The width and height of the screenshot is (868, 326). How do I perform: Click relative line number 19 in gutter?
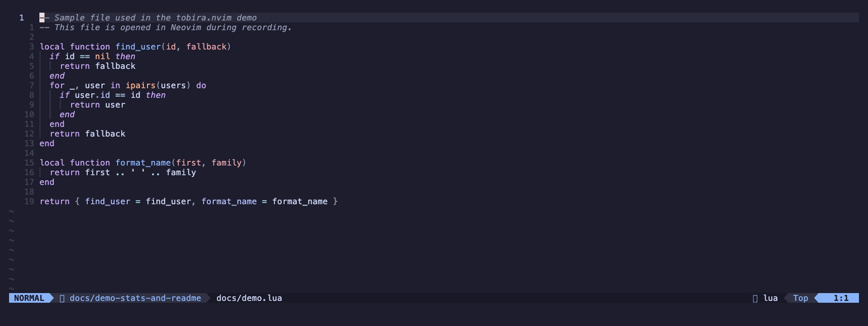(x=29, y=201)
